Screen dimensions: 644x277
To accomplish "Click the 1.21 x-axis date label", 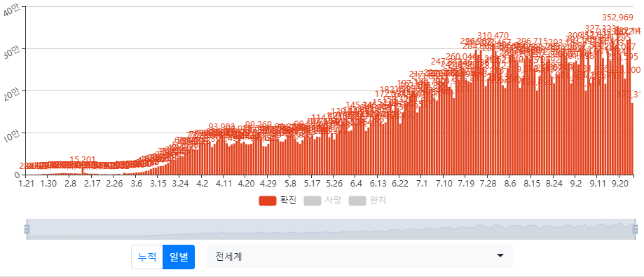I will click(x=27, y=183).
